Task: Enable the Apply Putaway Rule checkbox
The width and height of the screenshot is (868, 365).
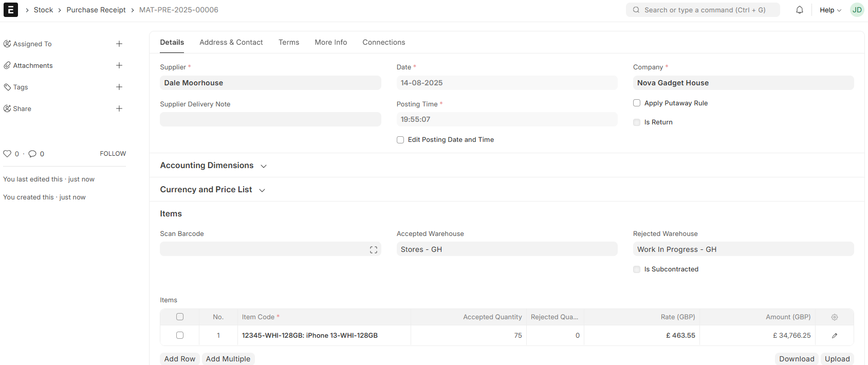Action: tap(637, 103)
